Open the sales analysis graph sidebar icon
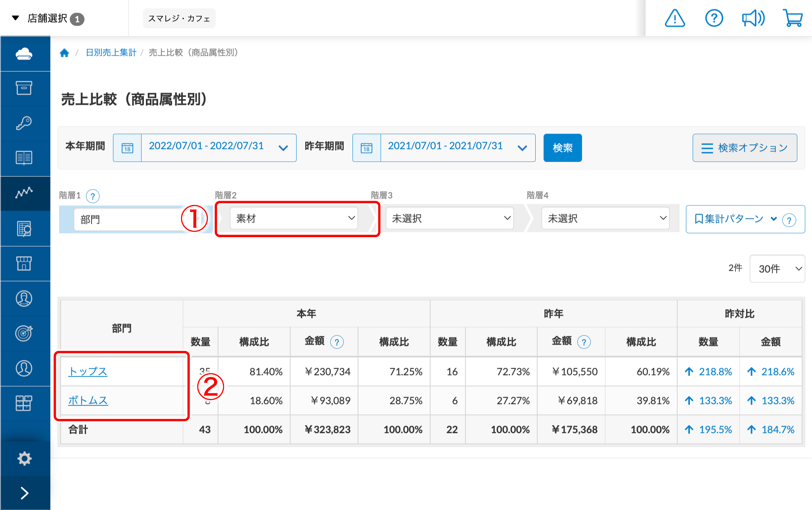 point(24,193)
